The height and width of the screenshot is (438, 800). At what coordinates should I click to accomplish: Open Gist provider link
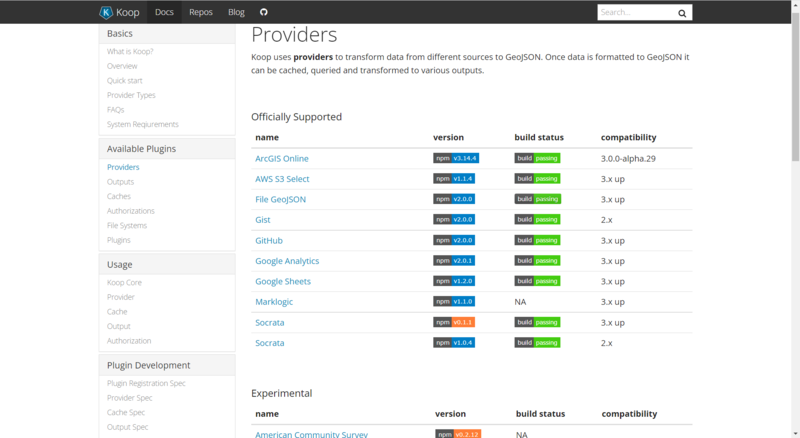[263, 220]
